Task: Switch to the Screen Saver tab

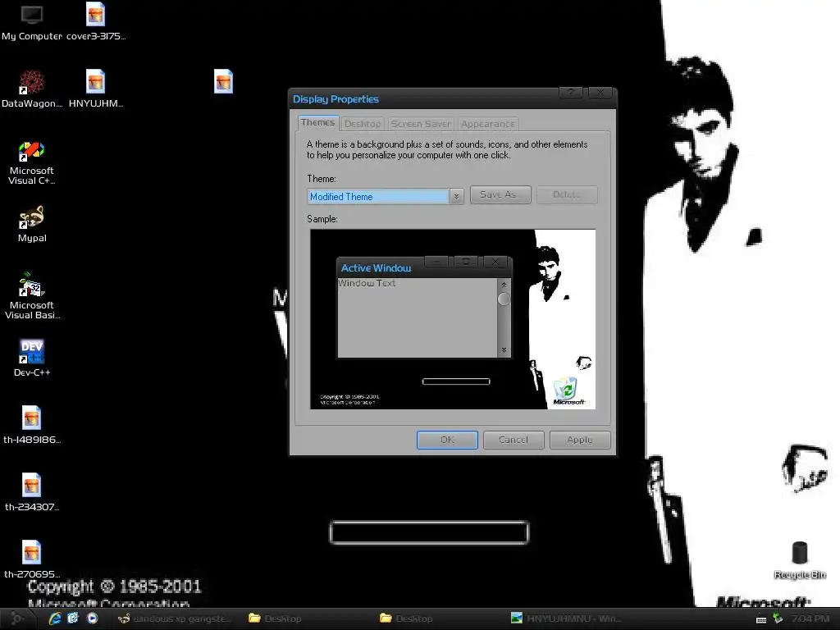Action: pos(421,124)
